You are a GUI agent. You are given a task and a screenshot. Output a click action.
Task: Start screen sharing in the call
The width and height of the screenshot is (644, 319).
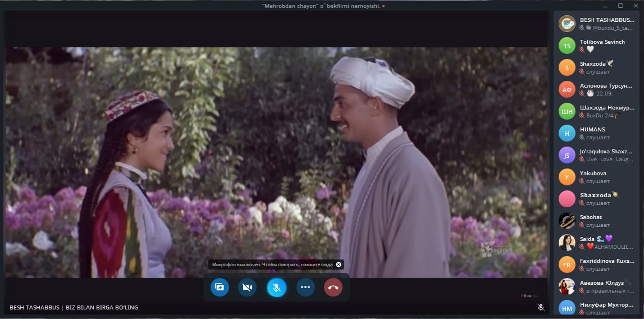[x=220, y=288]
